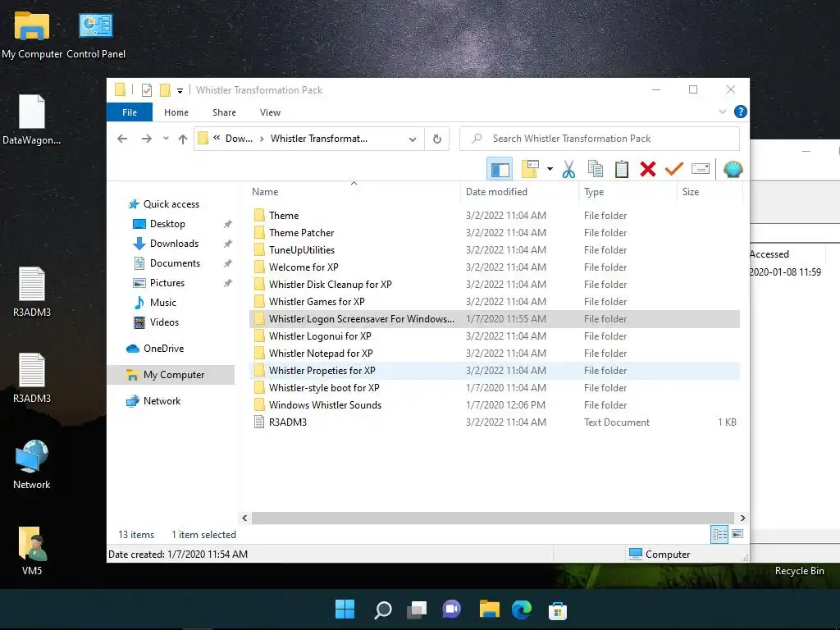Open Microsoft Edge from taskbar
Image resolution: width=840 pixels, height=630 pixels.
pos(522,609)
